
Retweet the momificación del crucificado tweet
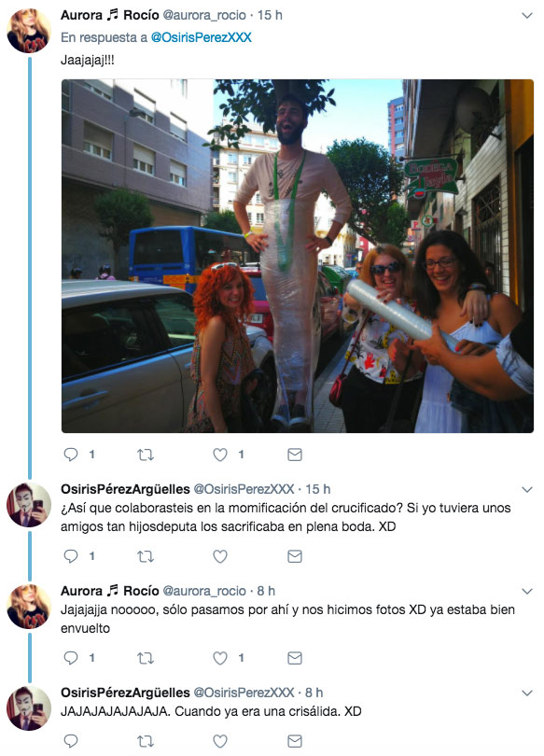click(x=145, y=556)
